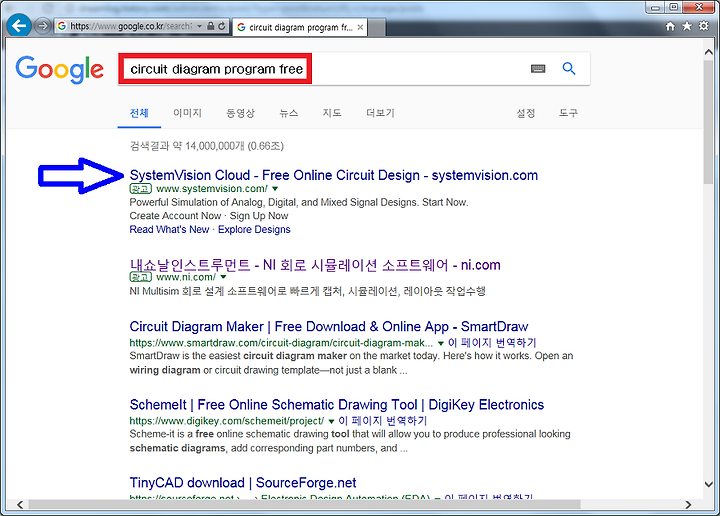Click the browser Back arrow button
This screenshot has width=720, height=516.
click(19, 26)
